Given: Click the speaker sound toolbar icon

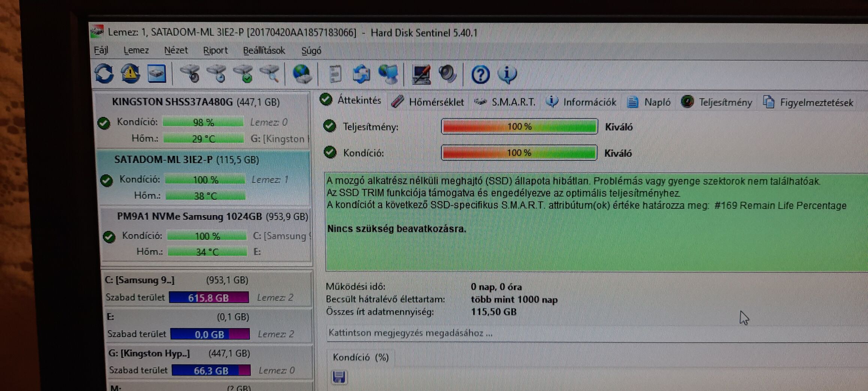Looking at the screenshot, I should tap(447, 74).
